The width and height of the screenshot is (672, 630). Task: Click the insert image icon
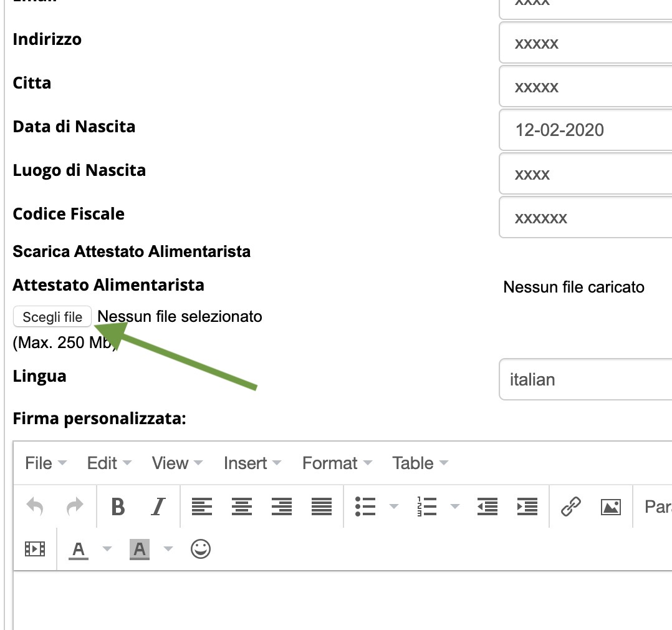(611, 506)
